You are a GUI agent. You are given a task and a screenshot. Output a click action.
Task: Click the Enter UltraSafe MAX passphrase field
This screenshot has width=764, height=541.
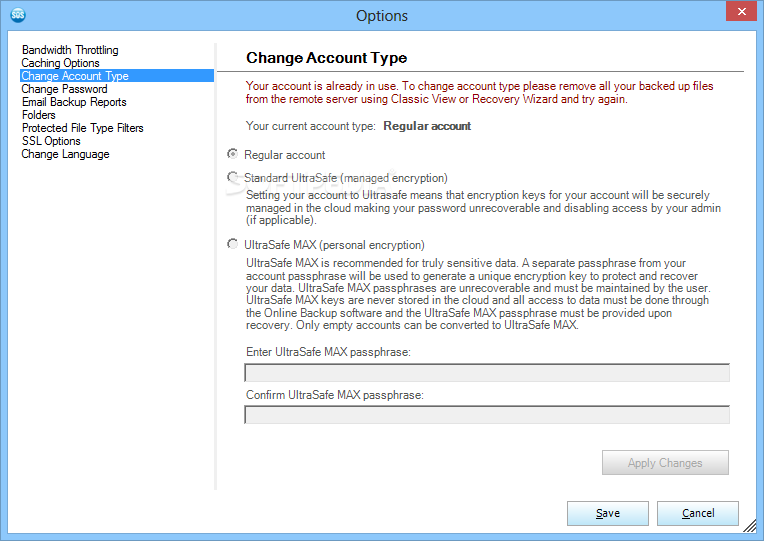click(x=487, y=373)
